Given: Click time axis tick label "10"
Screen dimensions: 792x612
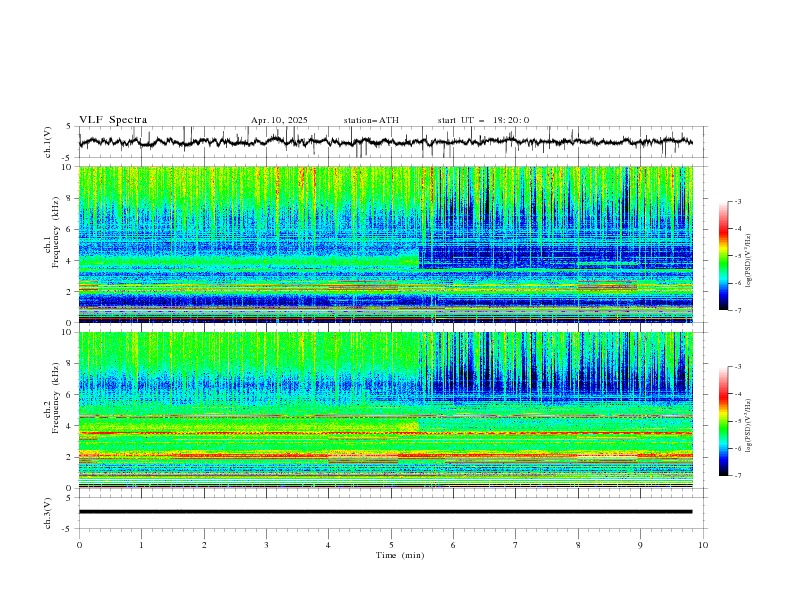Looking at the screenshot, I should click(703, 545).
